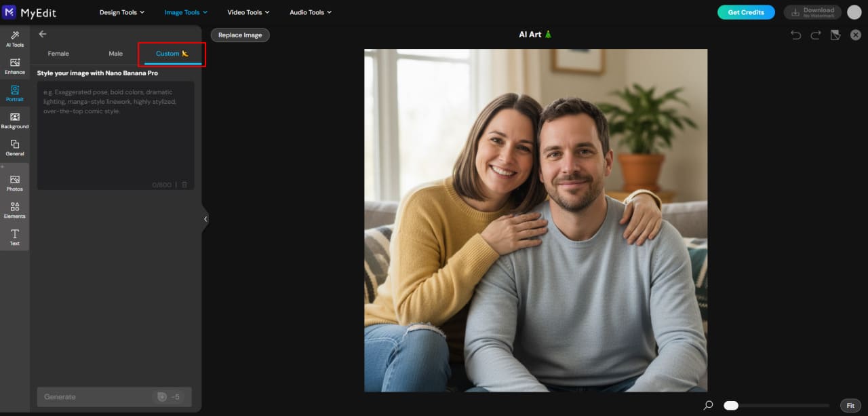Clear the prompt with the trash icon
The height and width of the screenshot is (416, 868).
coord(184,184)
